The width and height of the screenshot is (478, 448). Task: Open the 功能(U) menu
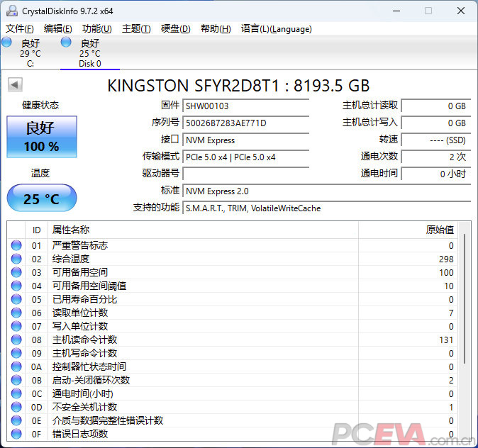coord(96,29)
